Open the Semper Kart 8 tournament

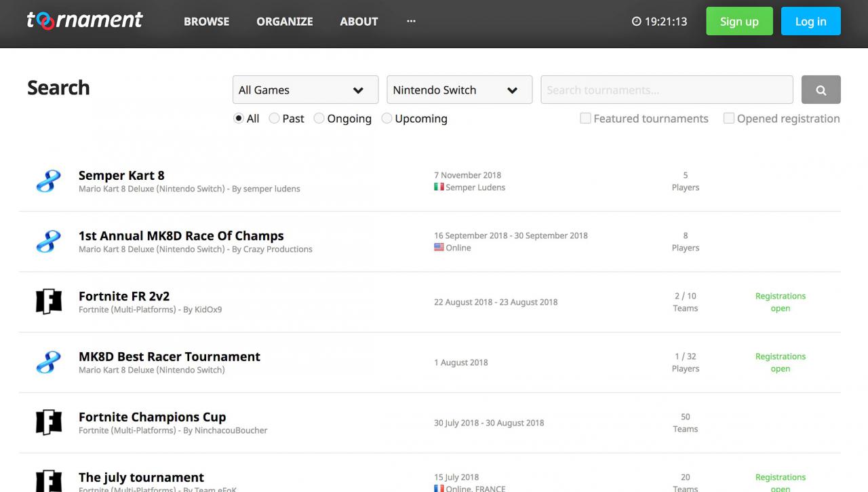[x=121, y=175]
